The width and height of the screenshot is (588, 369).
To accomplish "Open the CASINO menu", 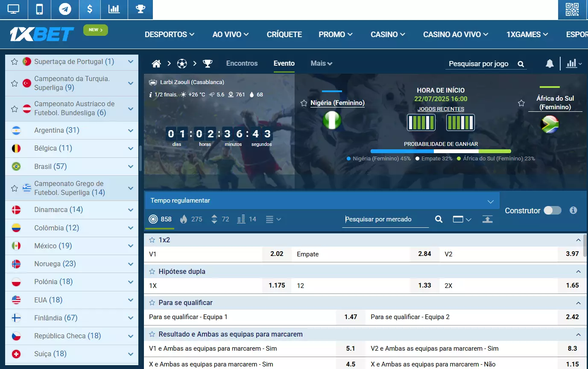I will 388,35.
